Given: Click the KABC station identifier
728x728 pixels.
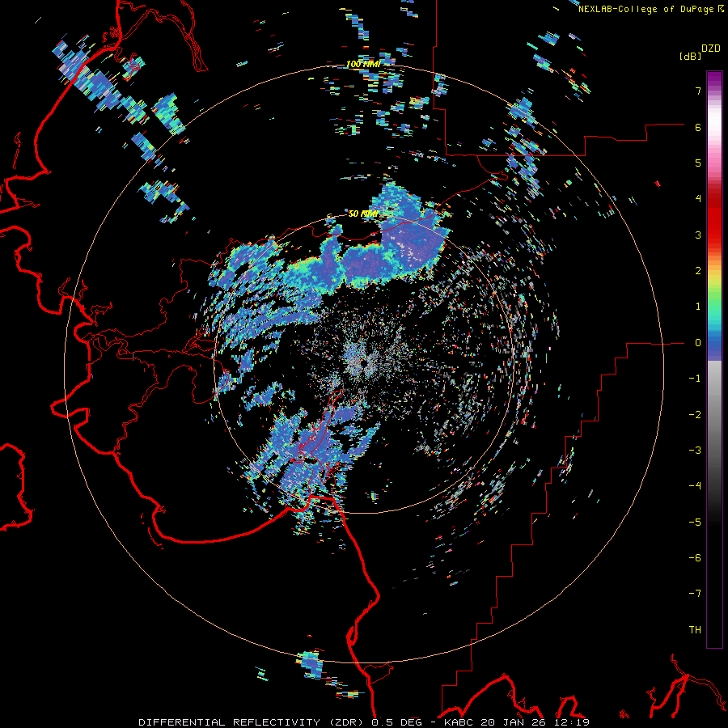Looking at the screenshot, I should click(x=459, y=722).
